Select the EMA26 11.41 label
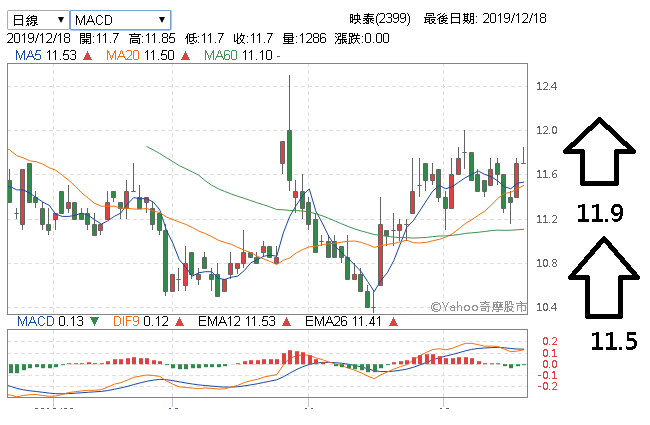Image resolution: width=650 pixels, height=425 pixels. click(343, 321)
